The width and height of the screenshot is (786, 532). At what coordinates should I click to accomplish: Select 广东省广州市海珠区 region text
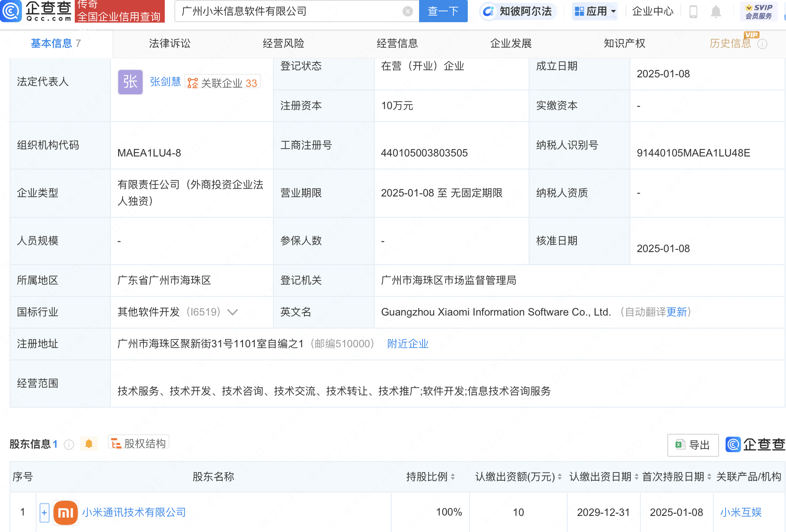(x=164, y=280)
